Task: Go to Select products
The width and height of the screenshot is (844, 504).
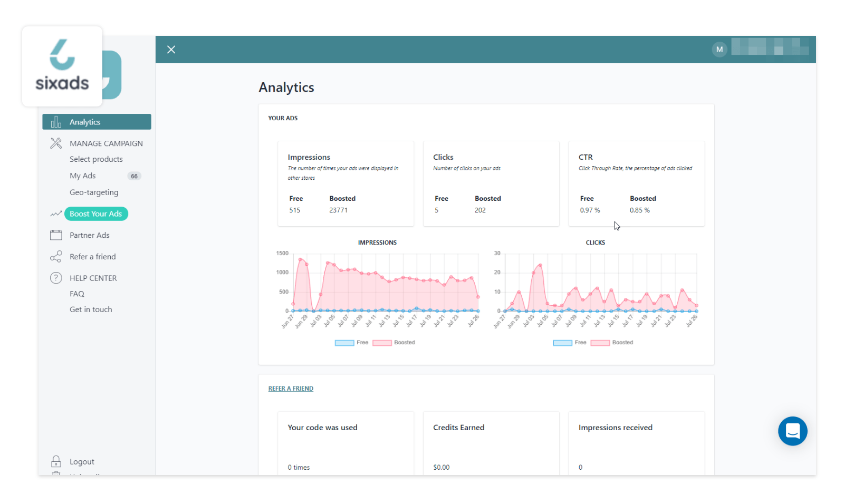Action: 96,159
